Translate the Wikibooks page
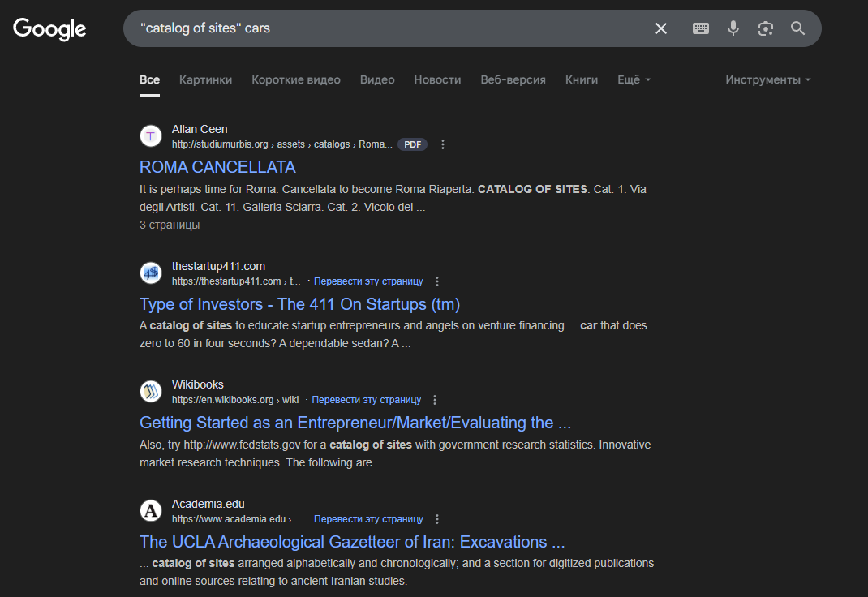Image resolution: width=868 pixels, height=597 pixels. click(x=366, y=400)
